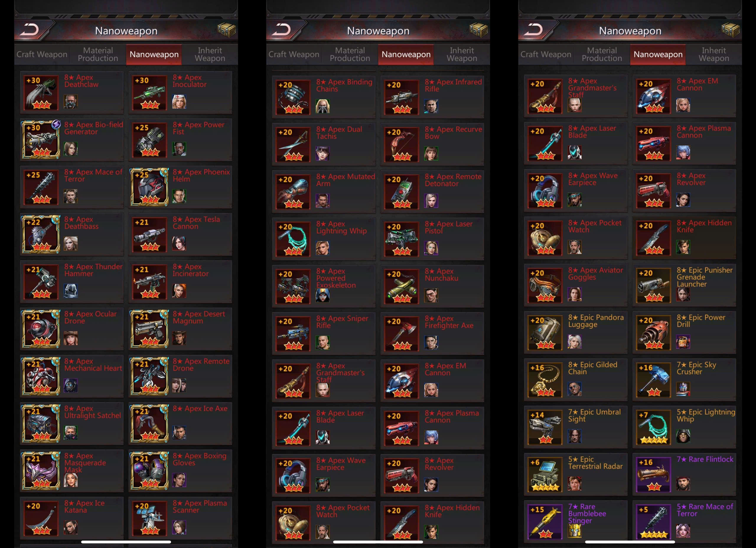Select the 8★ Apex Phoenix Helm icon
756x548 pixels.
[x=150, y=187]
